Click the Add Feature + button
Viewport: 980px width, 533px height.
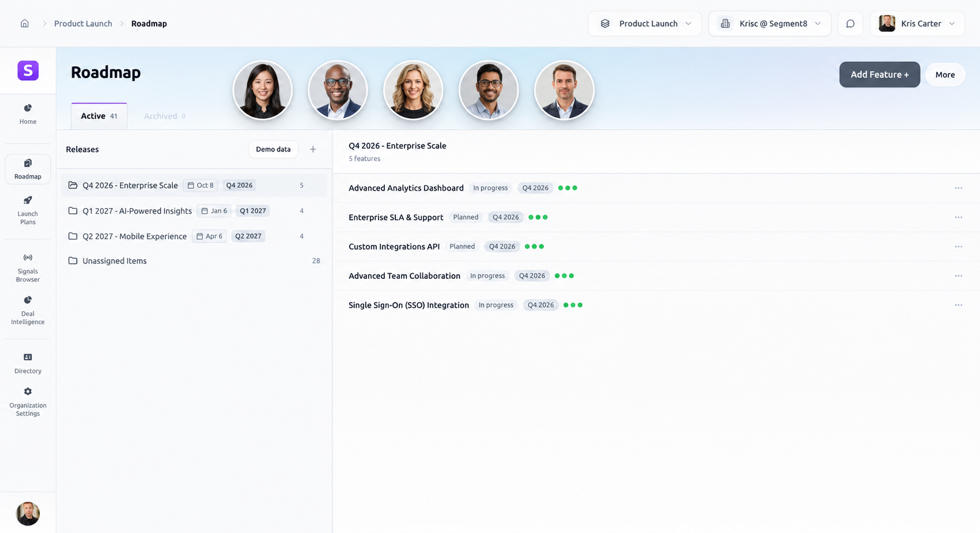coord(879,75)
